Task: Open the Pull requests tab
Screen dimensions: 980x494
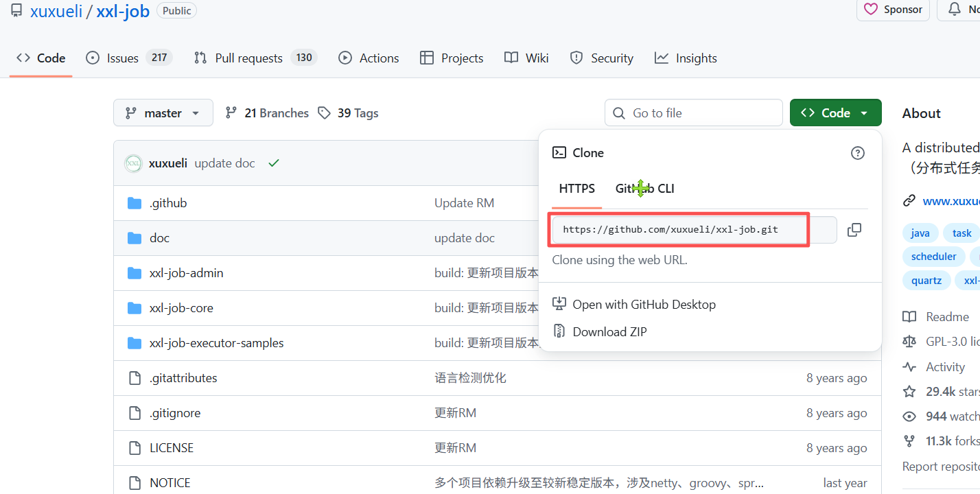Action: (255, 58)
